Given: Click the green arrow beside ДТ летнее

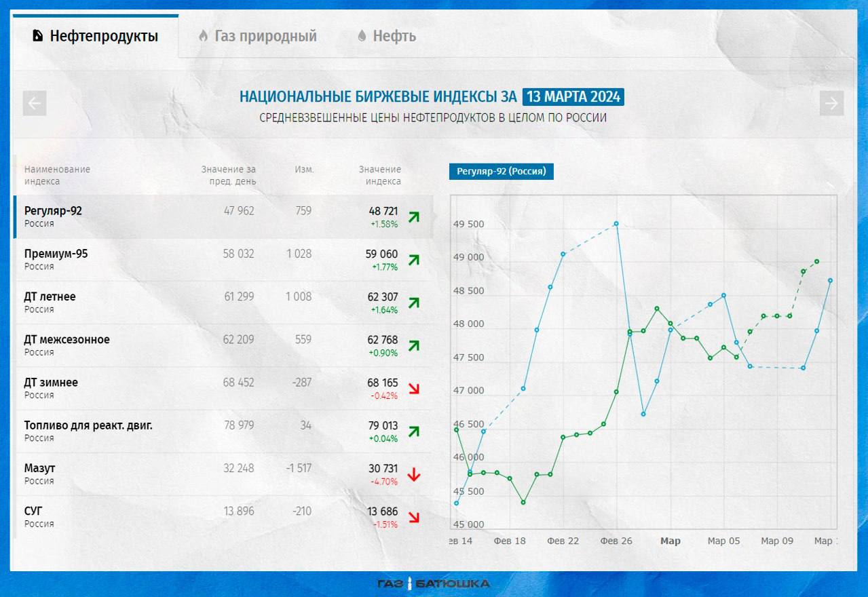Looking at the screenshot, I should pyautogui.click(x=413, y=303).
